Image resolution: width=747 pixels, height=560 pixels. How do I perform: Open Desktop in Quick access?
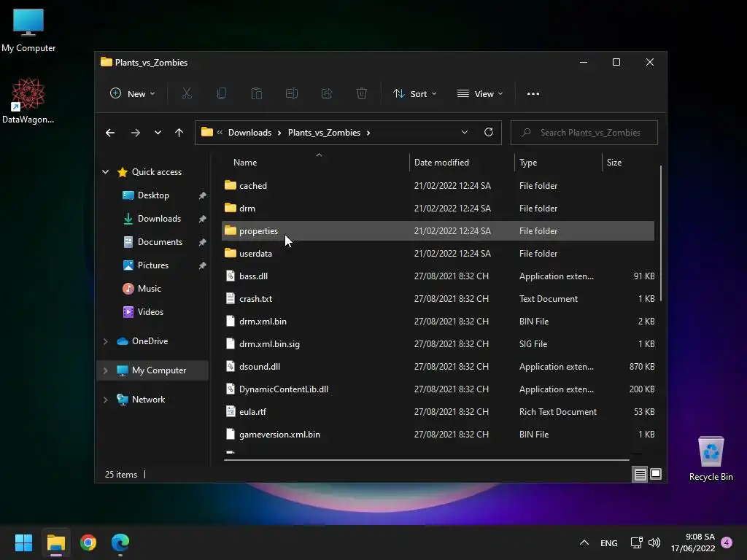(x=153, y=195)
